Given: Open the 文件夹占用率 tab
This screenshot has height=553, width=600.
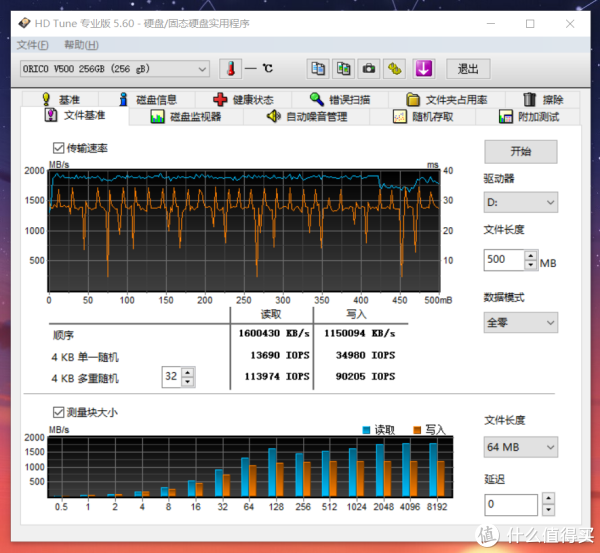Looking at the screenshot, I should pos(447,100).
